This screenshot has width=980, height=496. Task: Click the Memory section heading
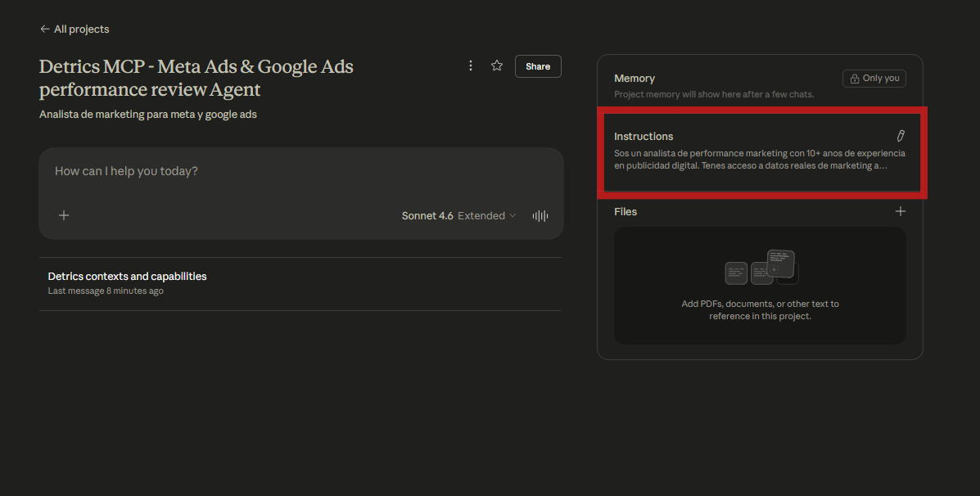(635, 79)
